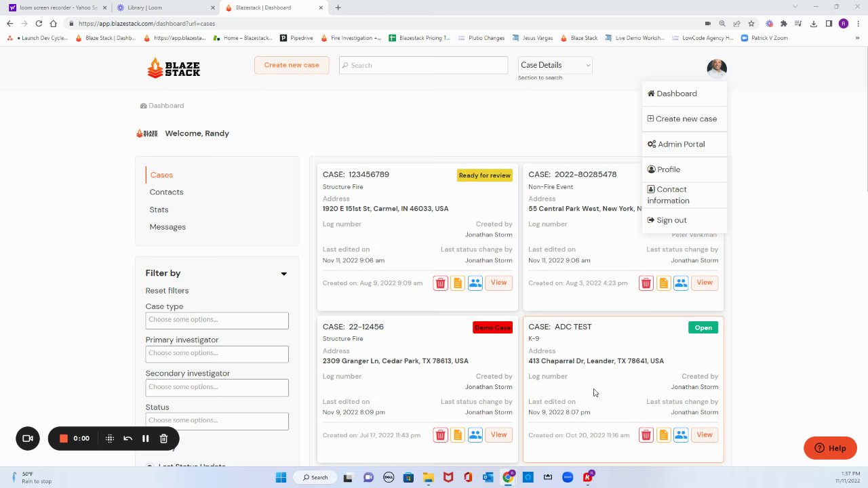Click the Dashboard breadcrumb

pyautogui.click(x=162, y=106)
